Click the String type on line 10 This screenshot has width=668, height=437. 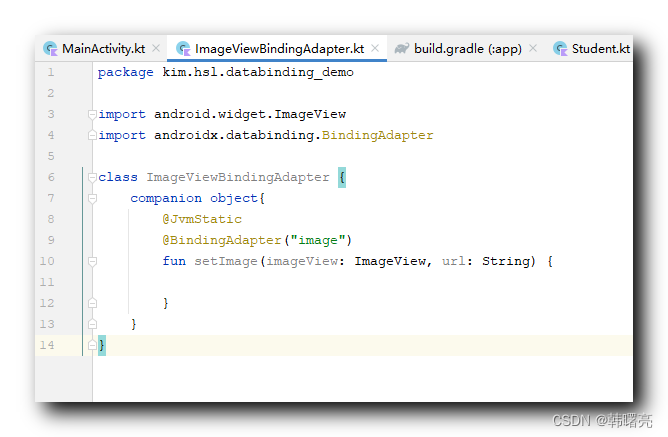pos(506,262)
